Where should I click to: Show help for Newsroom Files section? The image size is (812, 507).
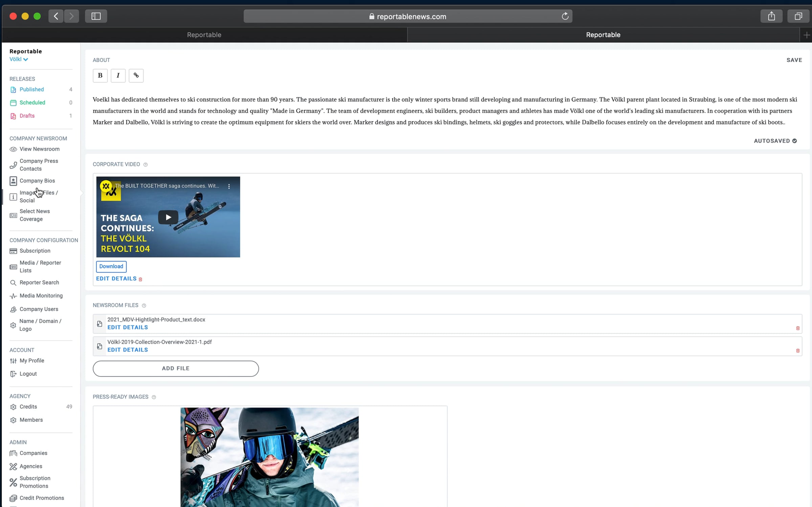(x=144, y=306)
